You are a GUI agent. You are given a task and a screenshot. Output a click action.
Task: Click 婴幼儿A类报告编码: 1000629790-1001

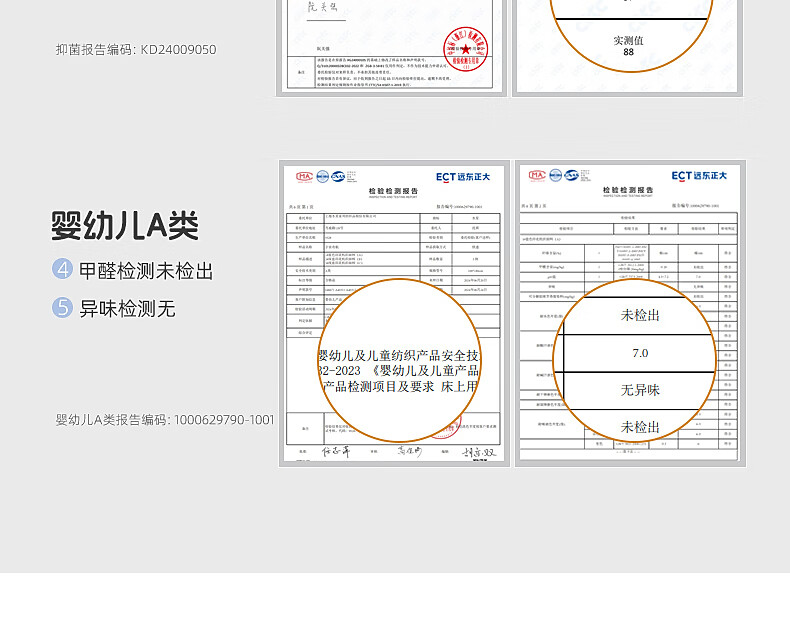click(x=165, y=419)
